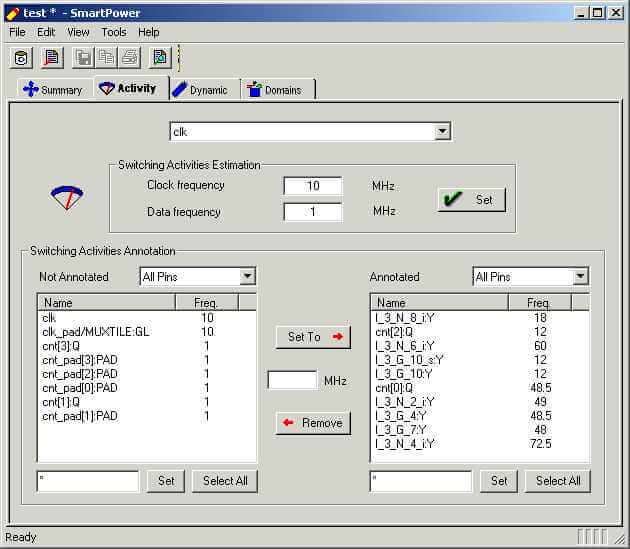The image size is (630, 549).
Task: Select the I_3_G_4:Y annotated row
Action: (x=480, y=416)
